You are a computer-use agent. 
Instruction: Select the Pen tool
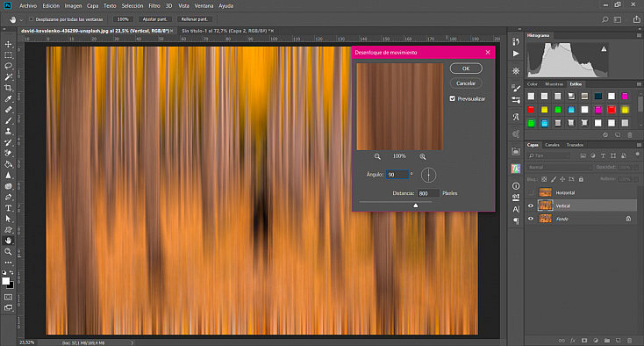[x=8, y=198]
